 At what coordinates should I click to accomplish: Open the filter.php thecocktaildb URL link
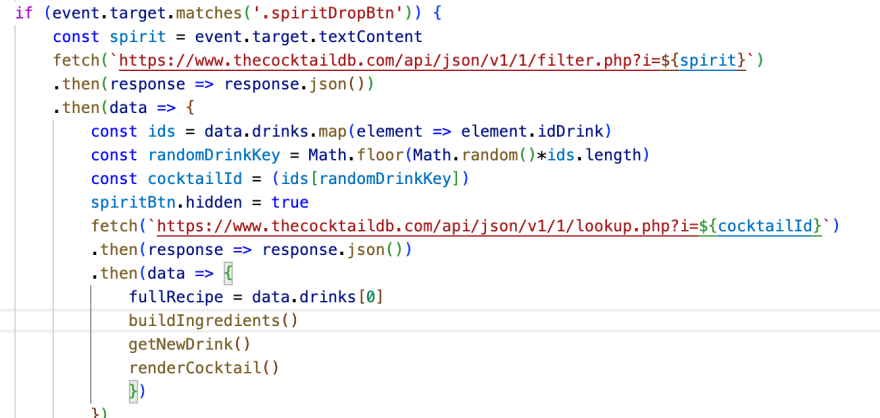pos(432,61)
